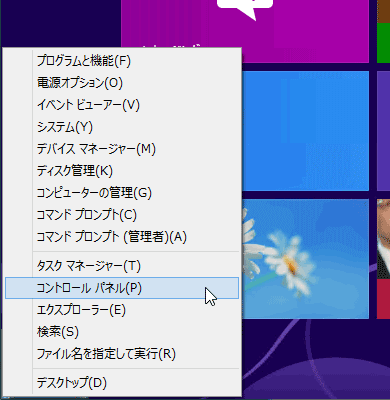Click the daisy flower desktop tile
Screen dimensions: 390x400
(x=305, y=259)
